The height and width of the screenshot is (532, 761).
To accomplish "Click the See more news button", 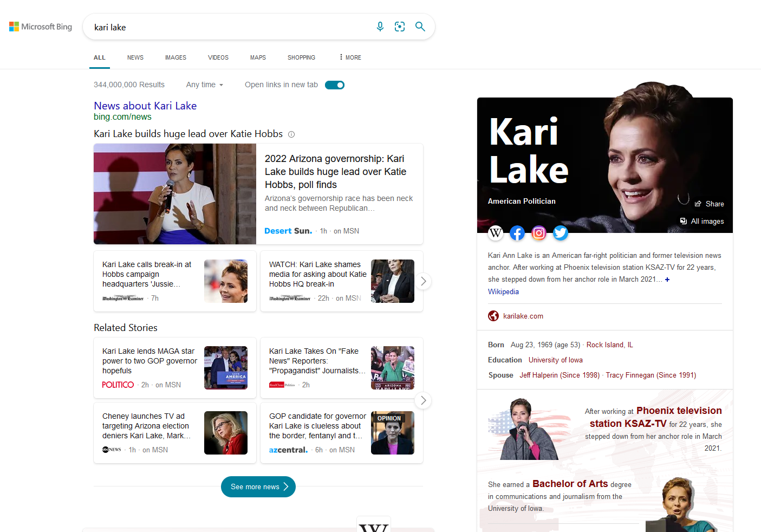I will [258, 486].
